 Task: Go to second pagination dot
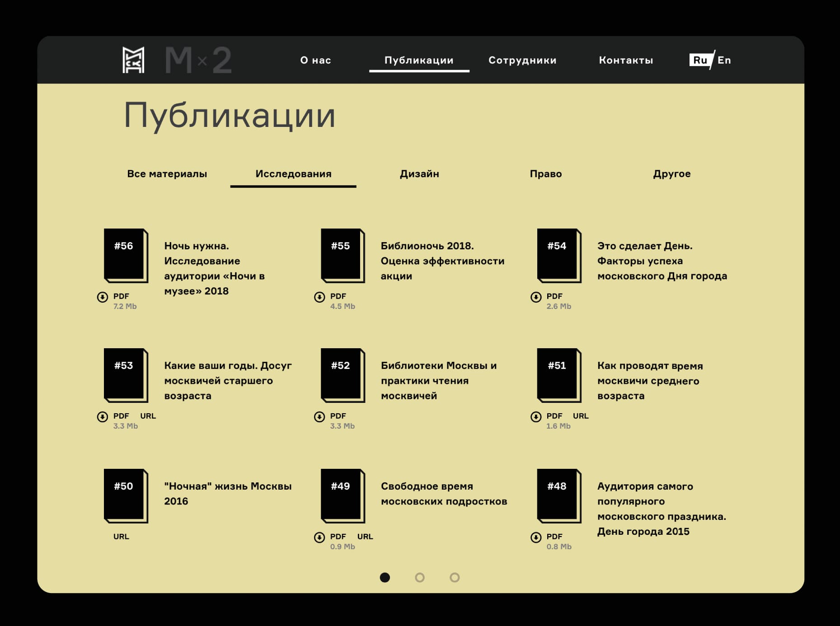coord(420,578)
